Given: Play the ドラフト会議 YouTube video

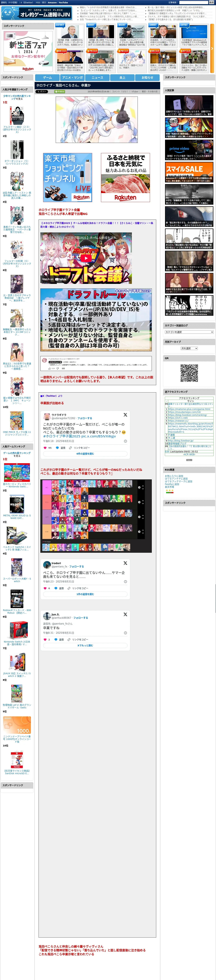Looking at the screenshot, I should pyautogui.click(x=86, y=258).
